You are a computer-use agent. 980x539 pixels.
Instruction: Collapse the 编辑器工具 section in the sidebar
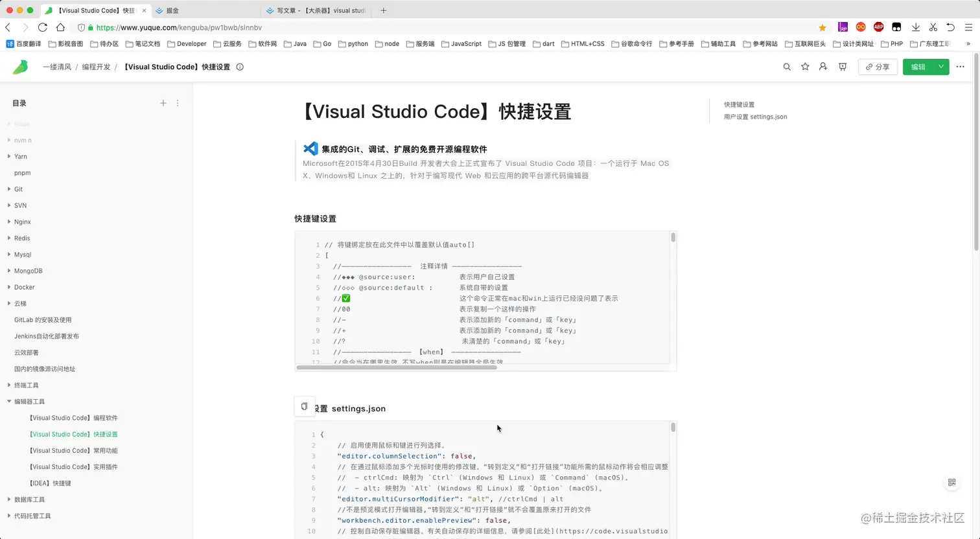[x=10, y=401]
